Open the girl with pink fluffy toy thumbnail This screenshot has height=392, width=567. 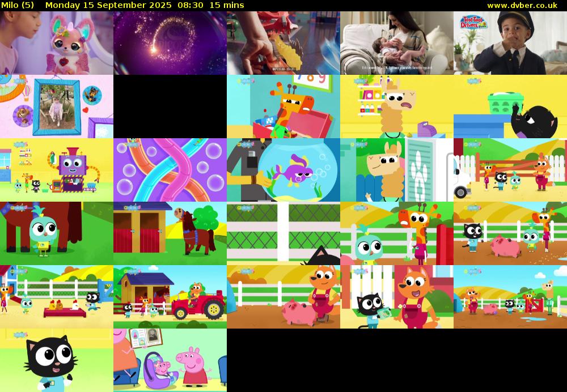(x=57, y=43)
